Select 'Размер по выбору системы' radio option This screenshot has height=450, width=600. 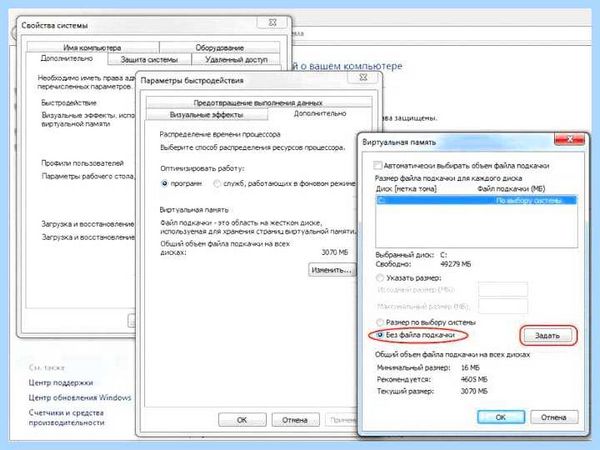(380, 322)
